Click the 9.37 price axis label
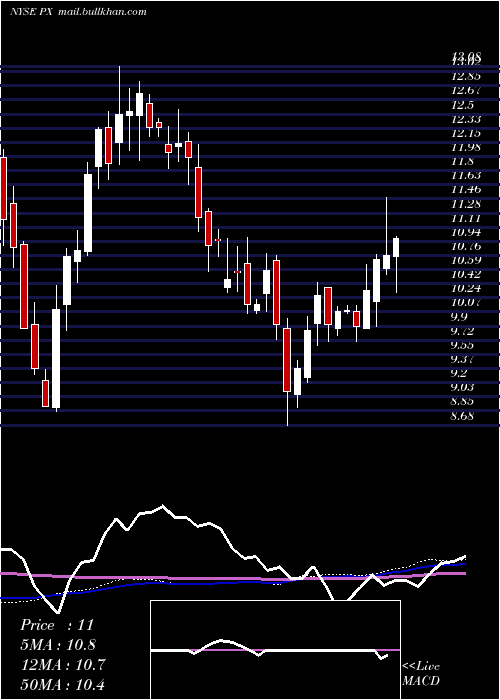The image size is (500, 700). pyautogui.click(x=464, y=359)
